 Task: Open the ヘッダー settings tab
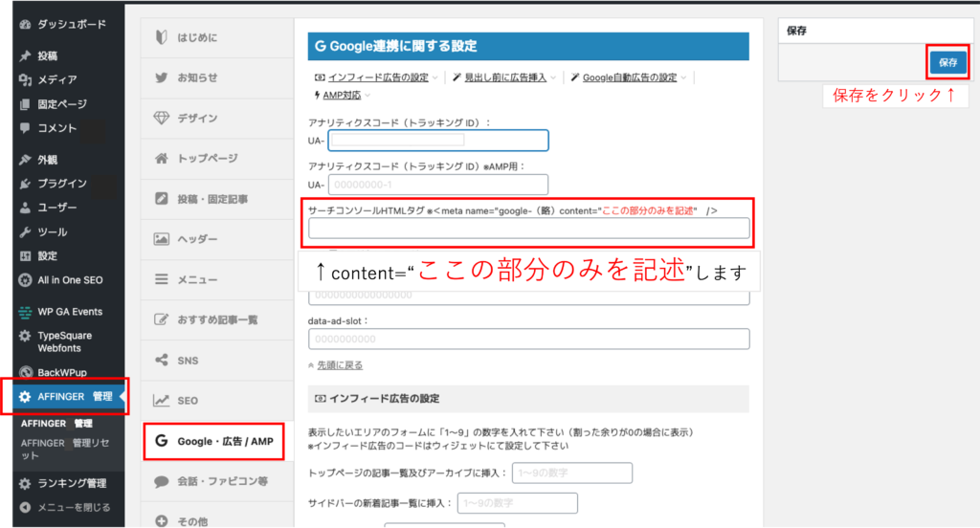click(197, 239)
